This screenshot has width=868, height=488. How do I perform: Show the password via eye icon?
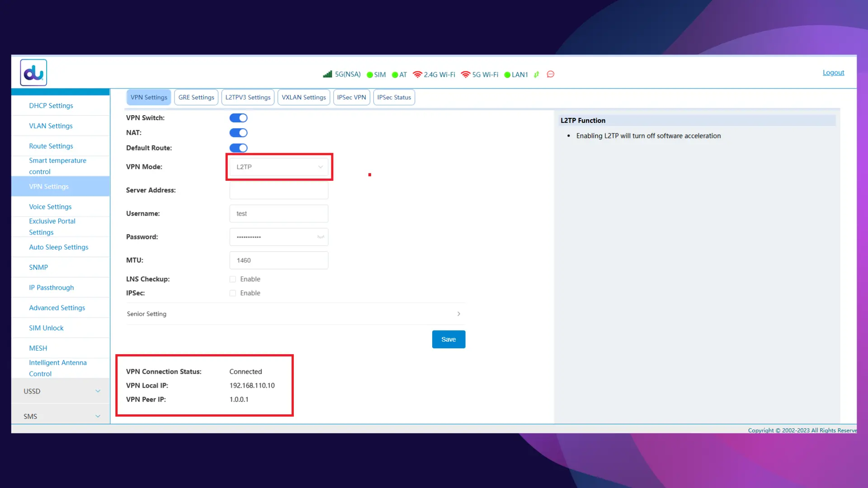321,237
